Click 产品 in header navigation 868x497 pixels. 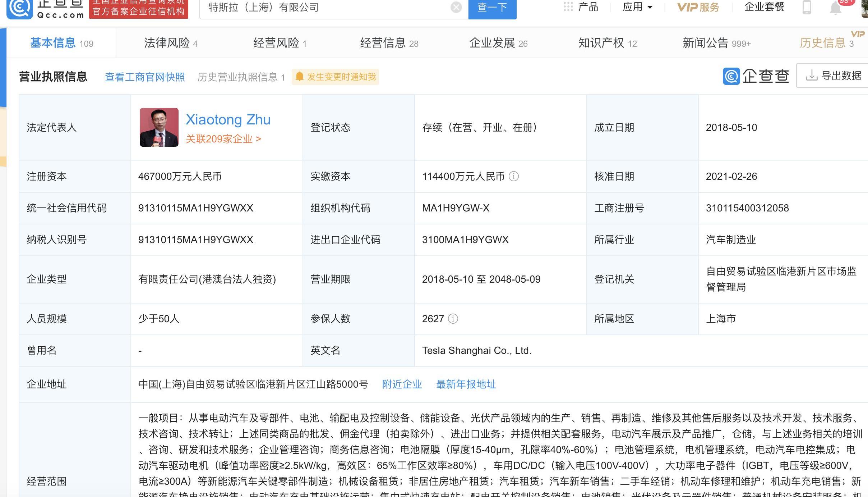(x=588, y=6)
